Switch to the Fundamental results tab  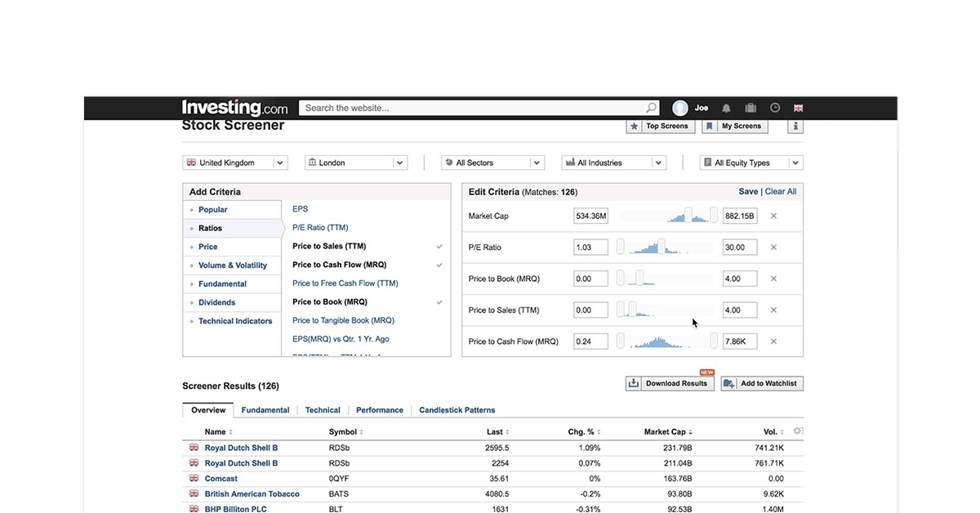265,410
